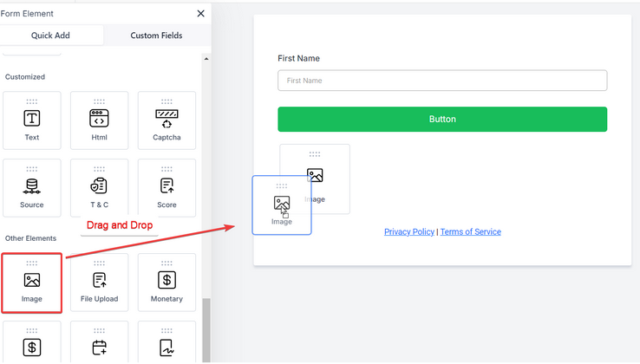
Task: Click the Customized section heading
Action: click(x=25, y=77)
